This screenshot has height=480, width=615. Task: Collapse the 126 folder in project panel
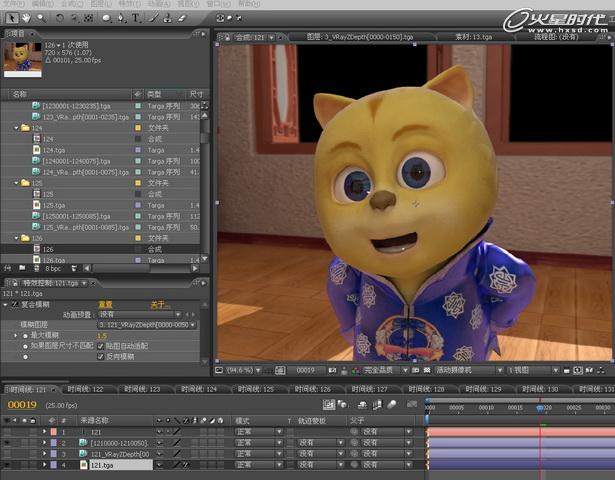pyautogui.click(x=16, y=238)
